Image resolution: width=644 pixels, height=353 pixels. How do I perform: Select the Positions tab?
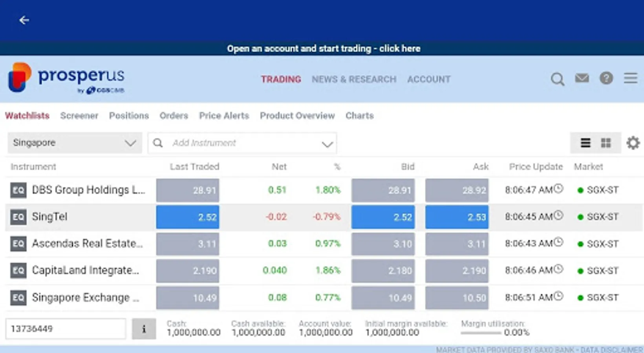pos(129,116)
